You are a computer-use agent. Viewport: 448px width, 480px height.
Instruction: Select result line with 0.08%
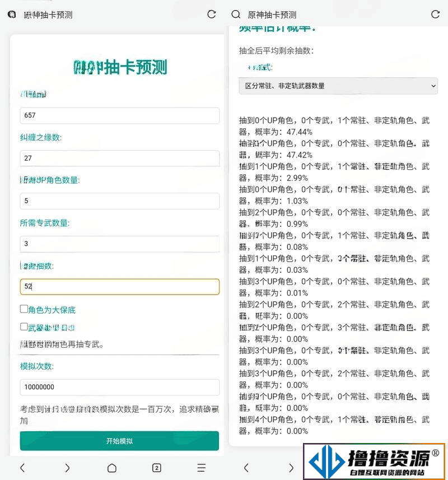point(334,241)
